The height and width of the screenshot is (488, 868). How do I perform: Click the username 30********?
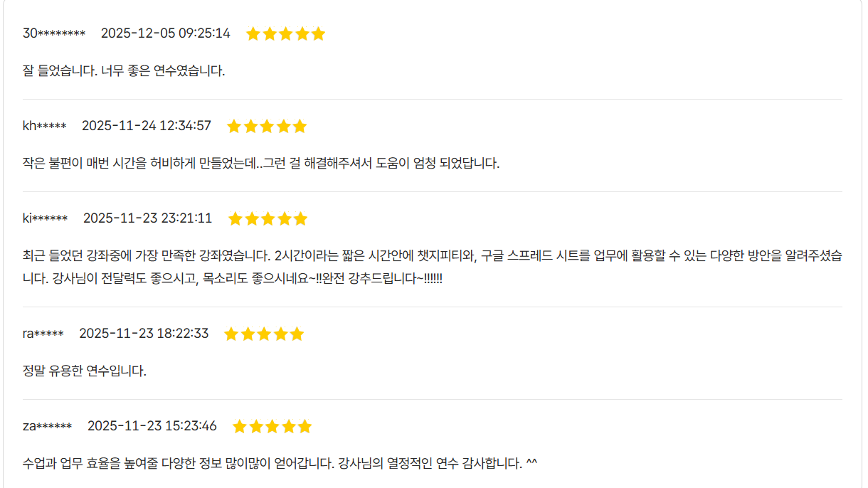(x=54, y=33)
